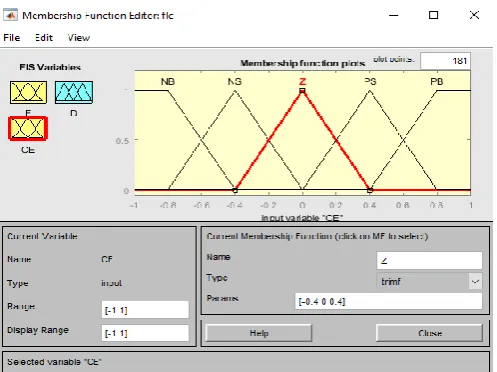Select the CE input variable icon
This screenshot has width=497, height=372.
pyautogui.click(x=28, y=128)
